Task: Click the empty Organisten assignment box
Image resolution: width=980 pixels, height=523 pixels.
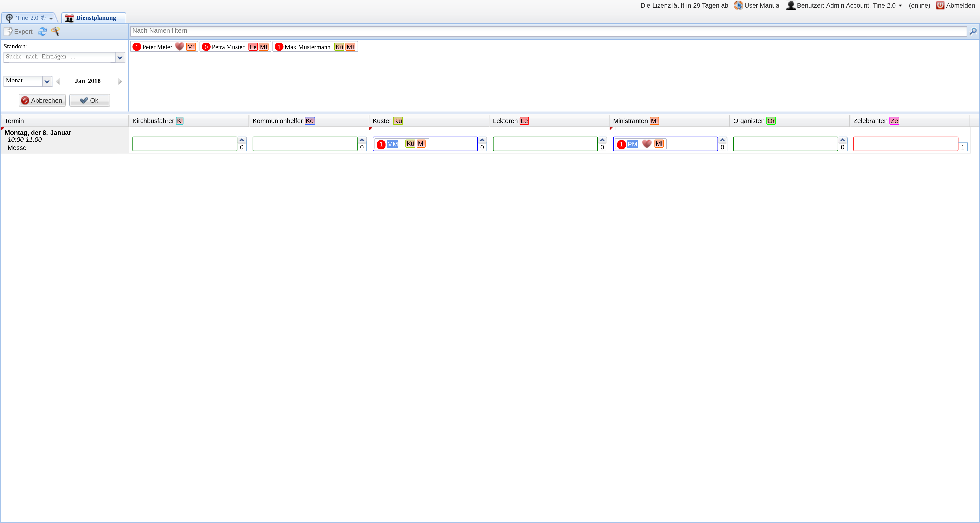Action: pyautogui.click(x=785, y=144)
